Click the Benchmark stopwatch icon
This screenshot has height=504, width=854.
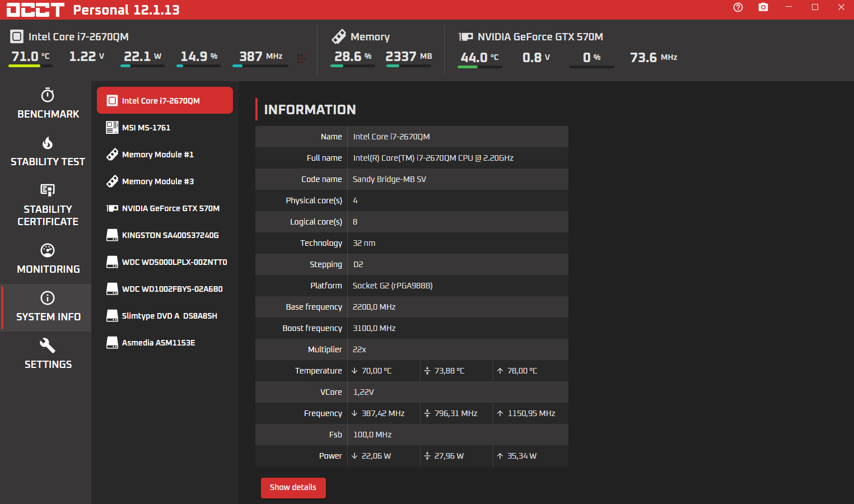tap(48, 95)
